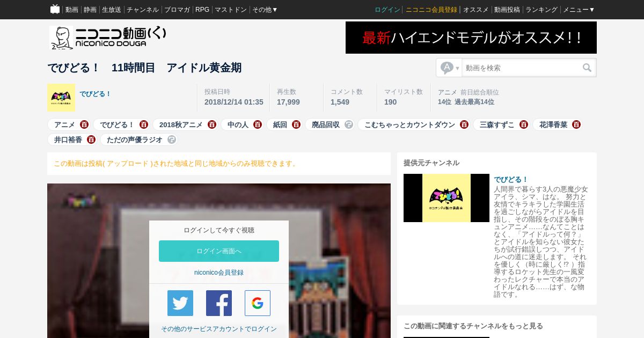644x338 pixels.
Task: Open dictionary icon beside 2018秋アニメ tag
Action: pos(212,124)
